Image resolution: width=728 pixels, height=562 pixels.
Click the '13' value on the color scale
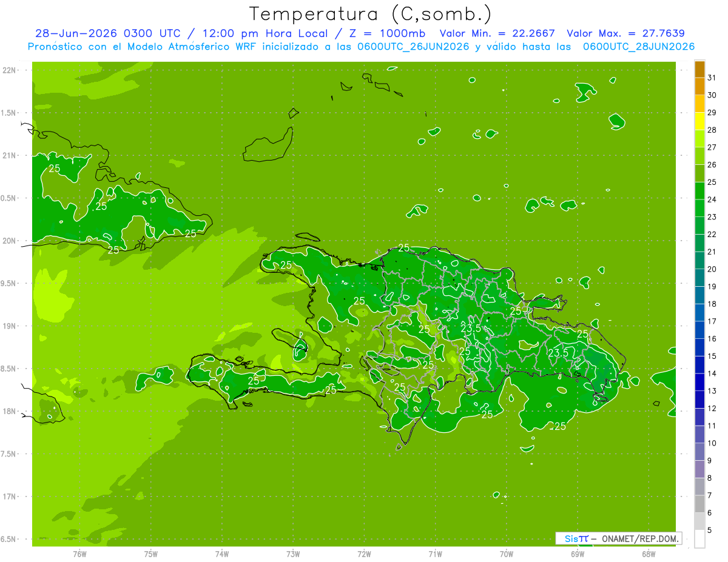tap(712, 391)
